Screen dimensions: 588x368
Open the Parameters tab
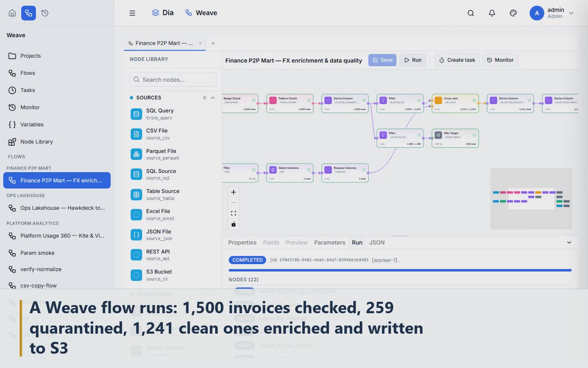(330, 242)
